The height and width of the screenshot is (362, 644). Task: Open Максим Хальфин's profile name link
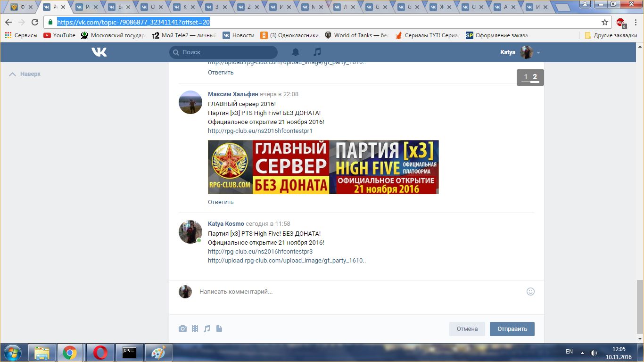[233, 94]
